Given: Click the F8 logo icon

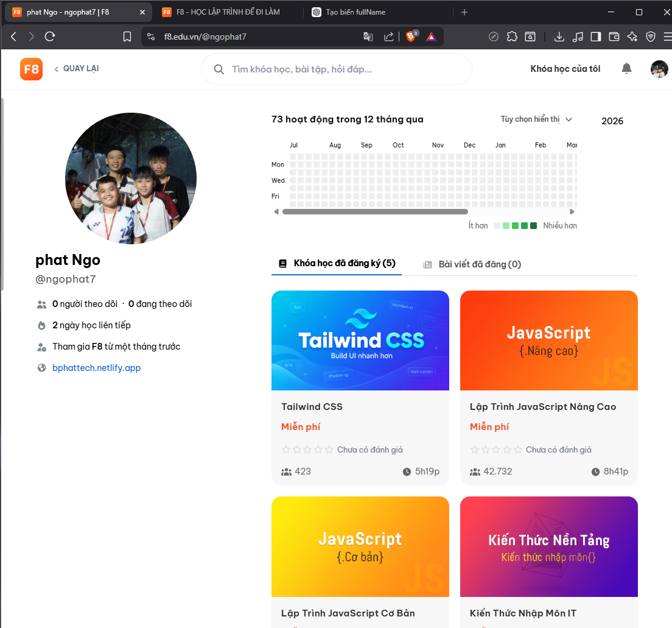Looking at the screenshot, I should (31, 69).
